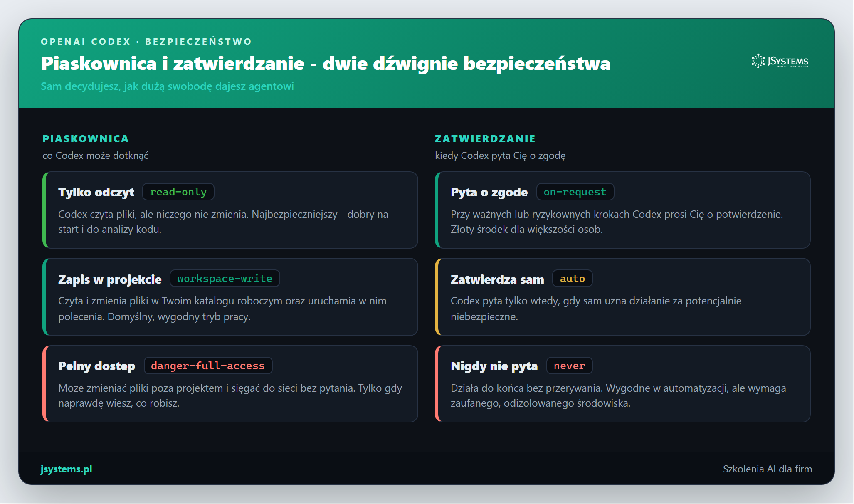Select the 'Zatwierdza sam' card title
The height and width of the screenshot is (504, 854).
(497, 279)
